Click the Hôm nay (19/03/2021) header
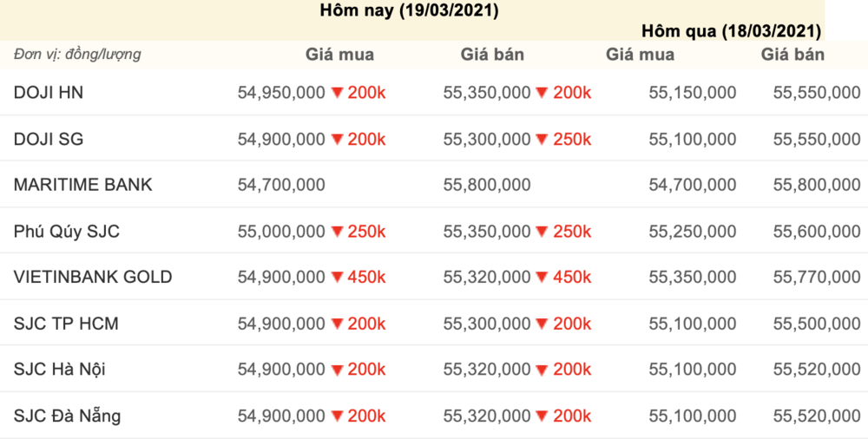The image size is (868, 439). pyautogui.click(x=409, y=10)
